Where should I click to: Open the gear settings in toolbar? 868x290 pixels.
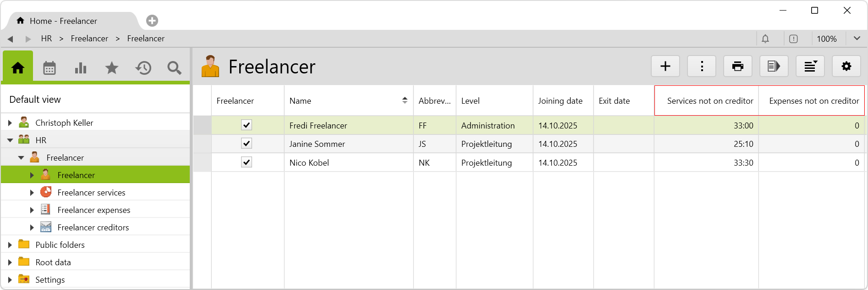[846, 67]
